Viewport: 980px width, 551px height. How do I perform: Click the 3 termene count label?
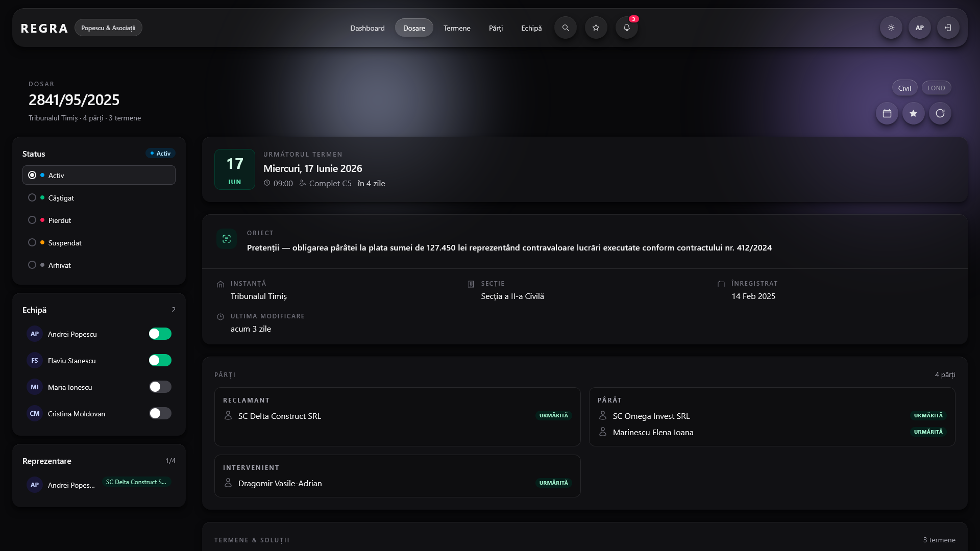pos(939,540)
